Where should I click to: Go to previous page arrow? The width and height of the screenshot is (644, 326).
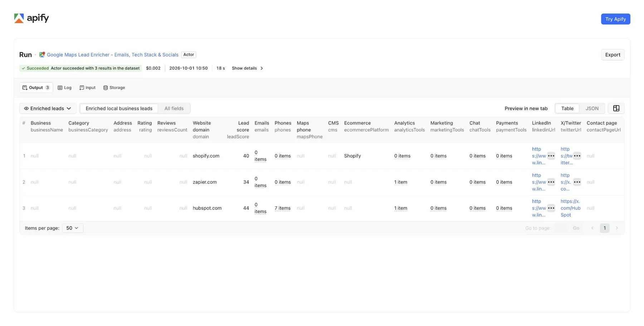tap(592, 228)
